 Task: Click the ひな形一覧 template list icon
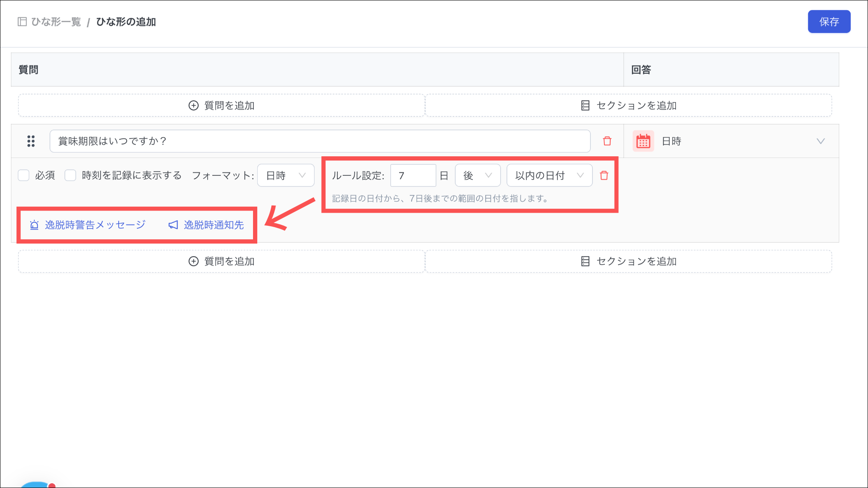22,22
